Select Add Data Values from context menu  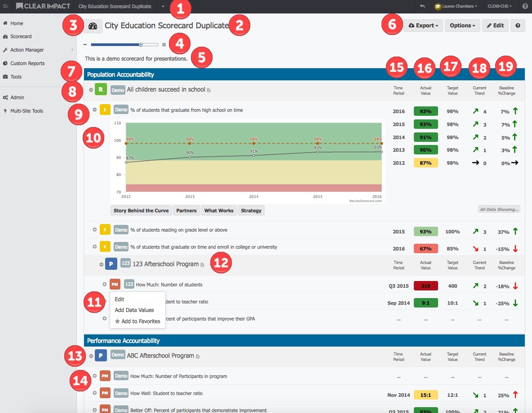(134, 310)
